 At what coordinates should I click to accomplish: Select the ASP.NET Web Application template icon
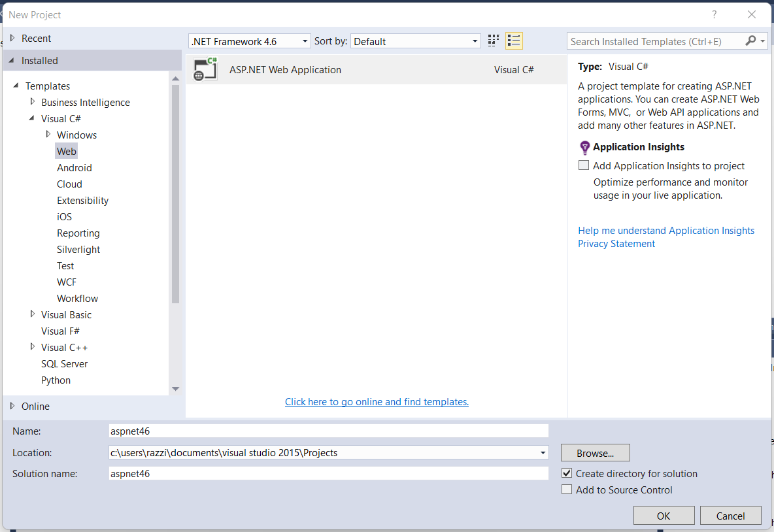[x=205, y=69]
